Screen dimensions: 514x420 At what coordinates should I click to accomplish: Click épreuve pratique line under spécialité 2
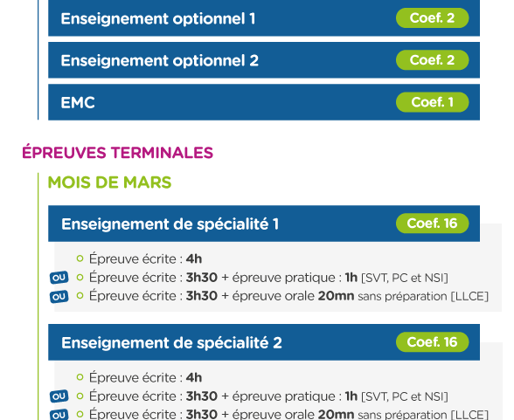tap(262, 396)
